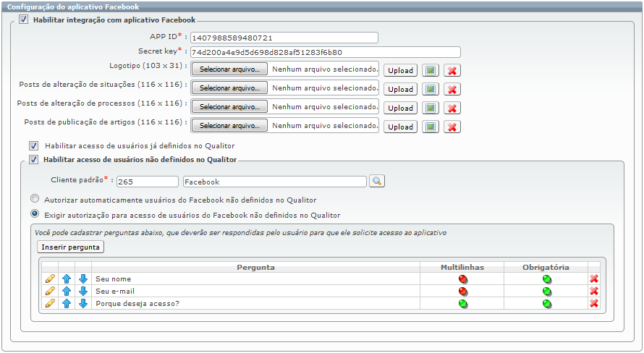Move 'Seu e-mail' question up
Image resolution: width=644 pixels, height=353 pixels.
67,291
